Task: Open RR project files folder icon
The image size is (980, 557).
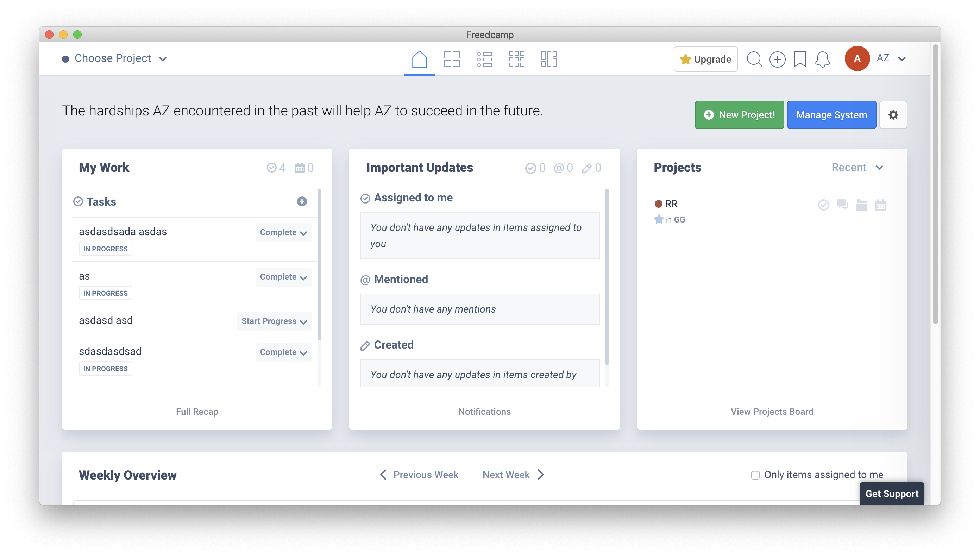Action: click(861, 205)
